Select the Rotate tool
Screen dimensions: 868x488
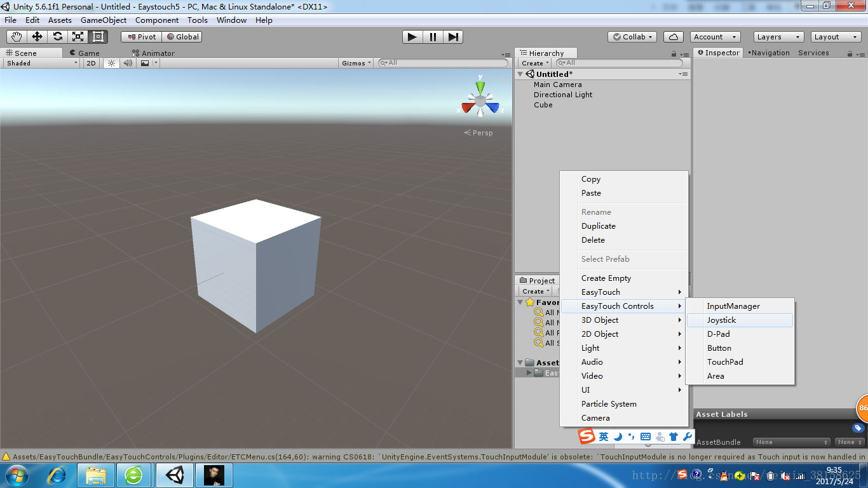57,37
